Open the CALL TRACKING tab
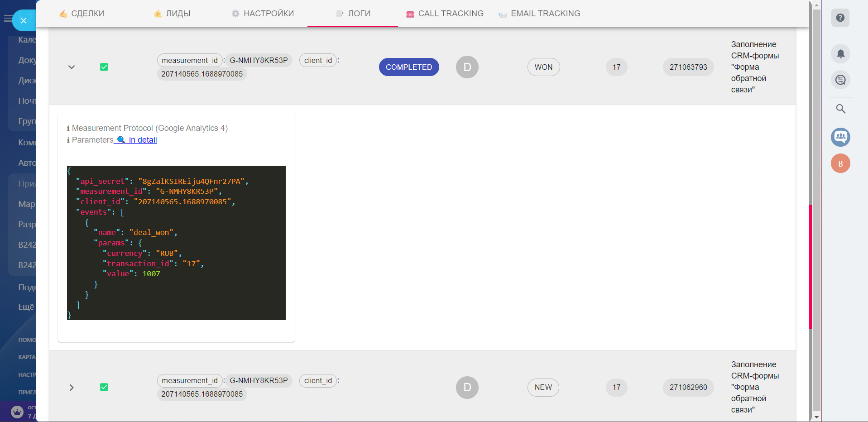868x422 pixels. point(445,14)
